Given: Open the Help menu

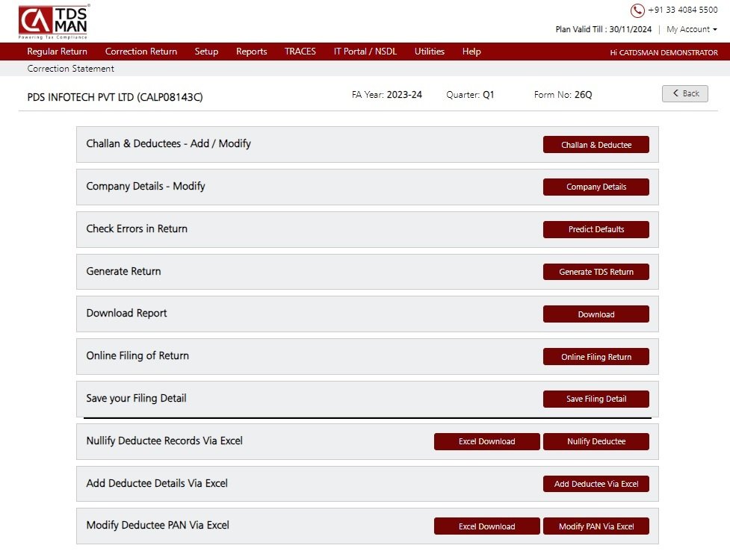Looking at the screenshot, I should click(471, 52).
